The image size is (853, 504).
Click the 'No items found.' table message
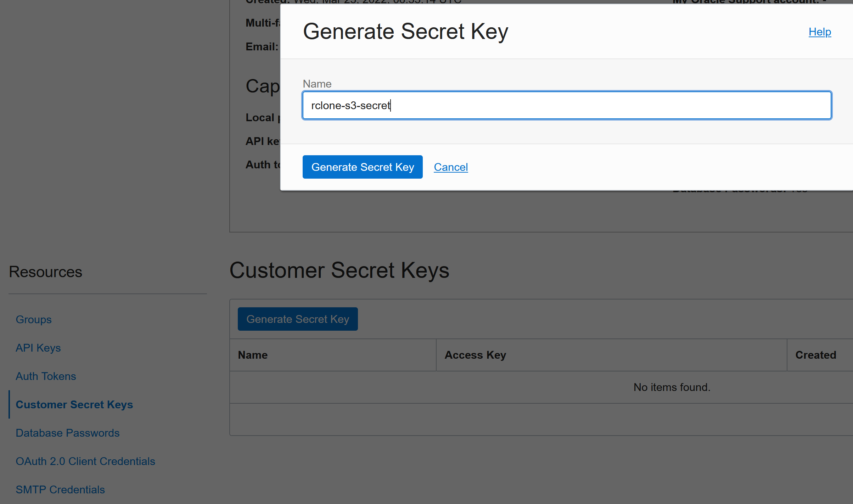672,387
